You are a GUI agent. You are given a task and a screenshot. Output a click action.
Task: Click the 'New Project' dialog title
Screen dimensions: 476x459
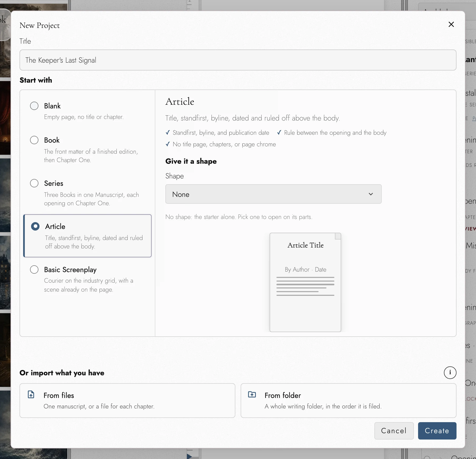click(40, 26)
